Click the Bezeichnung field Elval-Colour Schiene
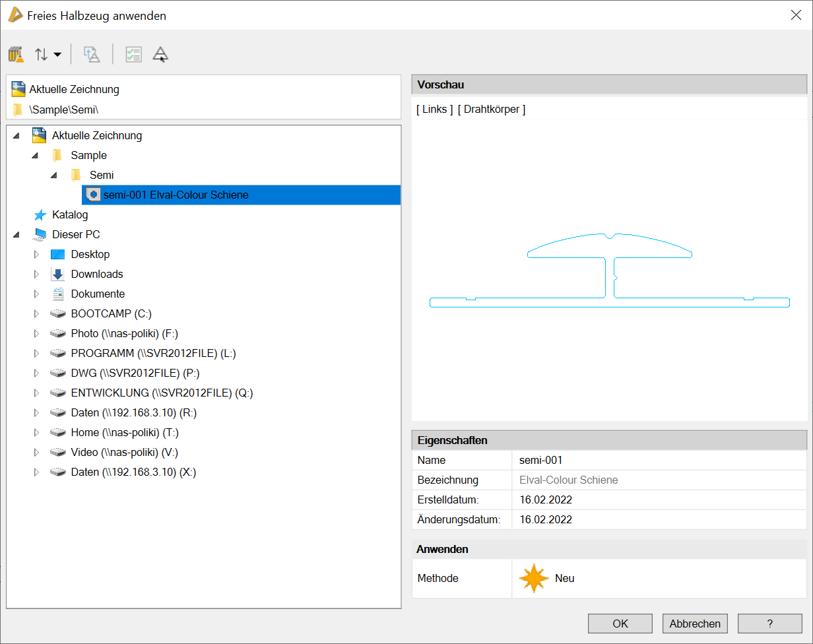Screen dimensions: 813x644 click(x=569, y=480)
